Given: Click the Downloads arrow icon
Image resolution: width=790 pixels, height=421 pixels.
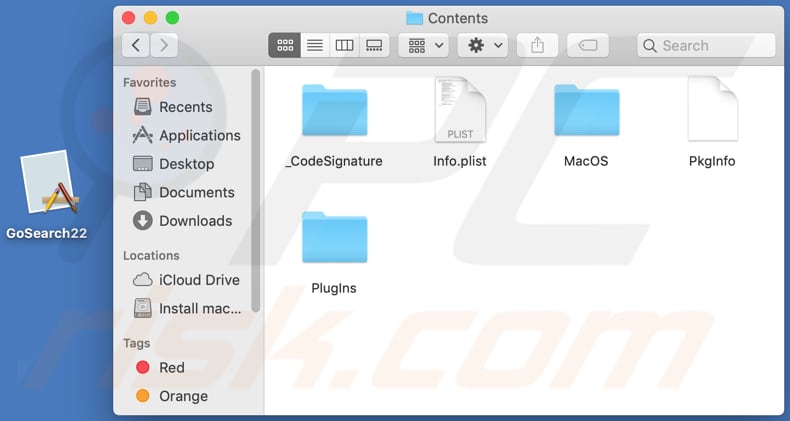Looking at the screenshot, I should pyautogui.click(x=143, y=221).
